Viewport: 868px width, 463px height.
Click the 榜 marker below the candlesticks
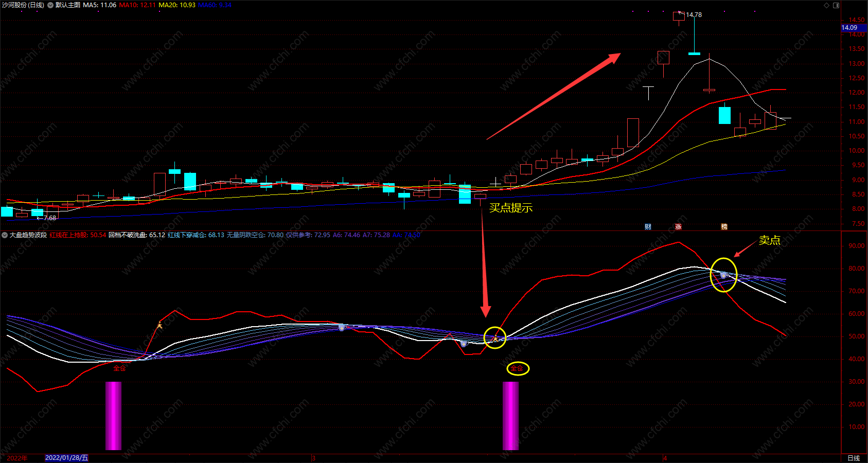point(724,227)
